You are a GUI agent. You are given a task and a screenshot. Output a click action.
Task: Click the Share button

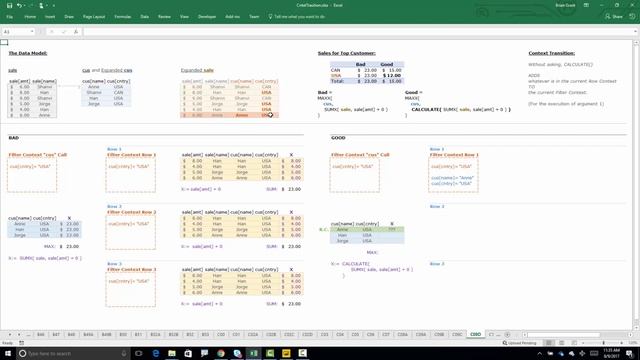pyautogui.click(x=613, y=17)
